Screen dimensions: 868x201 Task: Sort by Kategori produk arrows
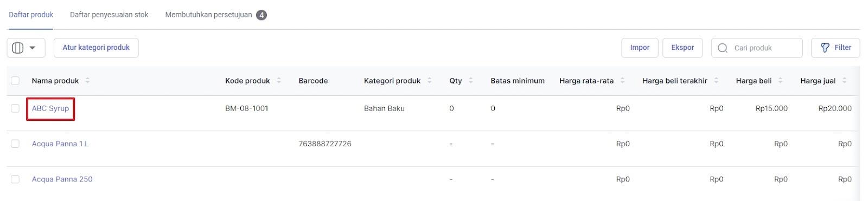coord(430,80)
